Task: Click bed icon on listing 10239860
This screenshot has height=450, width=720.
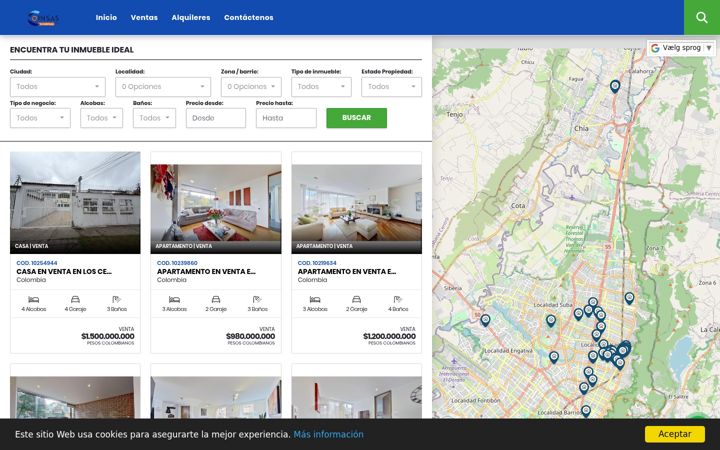Action: tap(174, 299)
